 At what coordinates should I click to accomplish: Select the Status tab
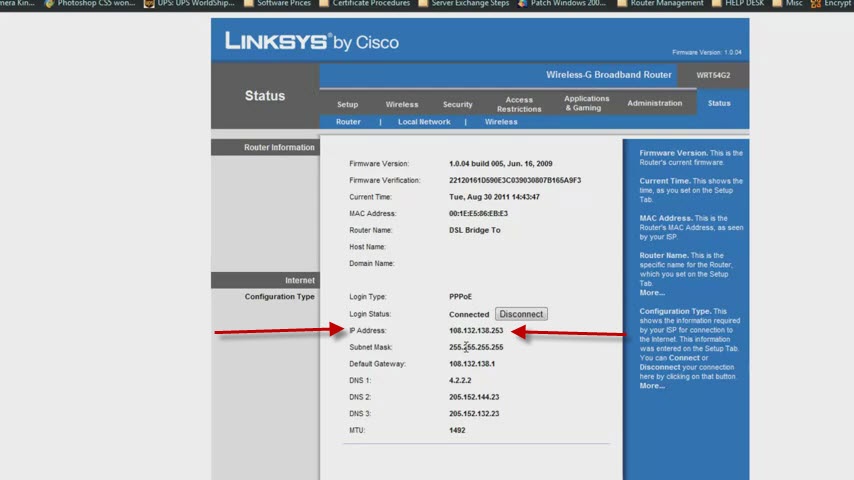point(719,103)
